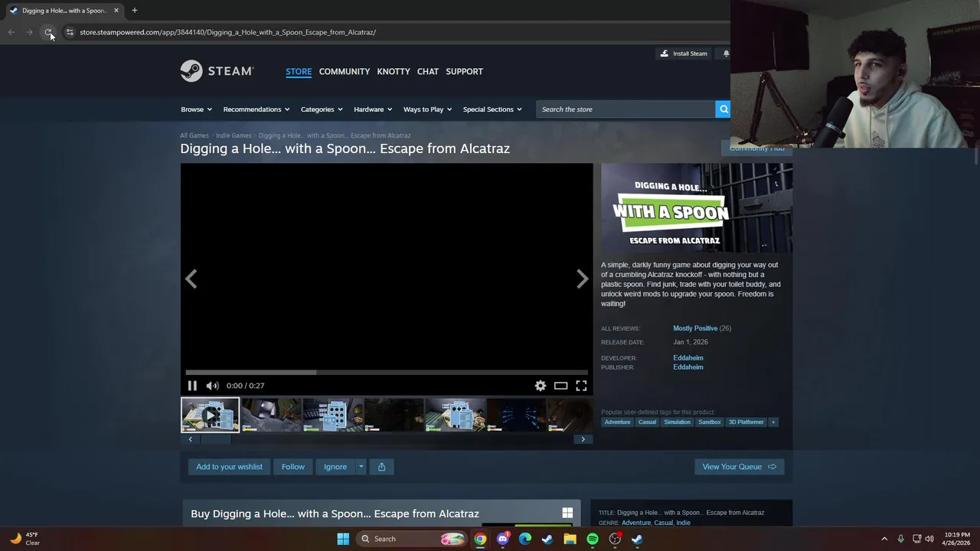This screenshot has height=551, width=980.
Task: Open Microsoft Edge from the taskbar
Action: [x=524, y=539]
